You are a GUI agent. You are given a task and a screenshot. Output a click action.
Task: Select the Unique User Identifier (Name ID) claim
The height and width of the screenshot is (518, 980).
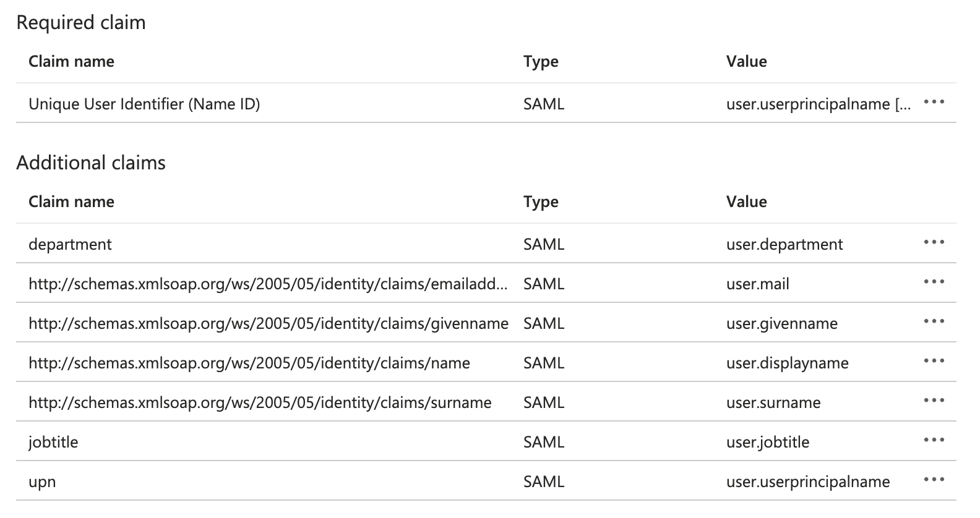pos(144,104)
